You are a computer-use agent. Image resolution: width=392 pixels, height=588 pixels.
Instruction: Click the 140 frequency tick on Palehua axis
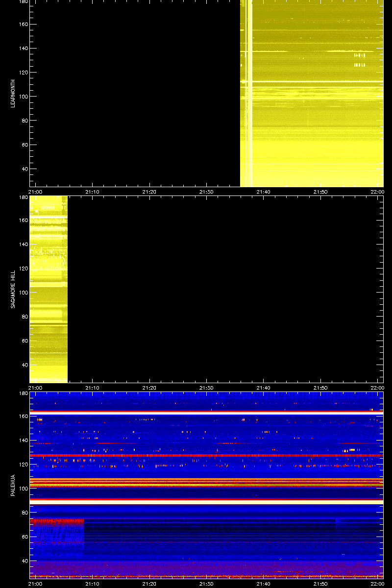tap(23, 440)
